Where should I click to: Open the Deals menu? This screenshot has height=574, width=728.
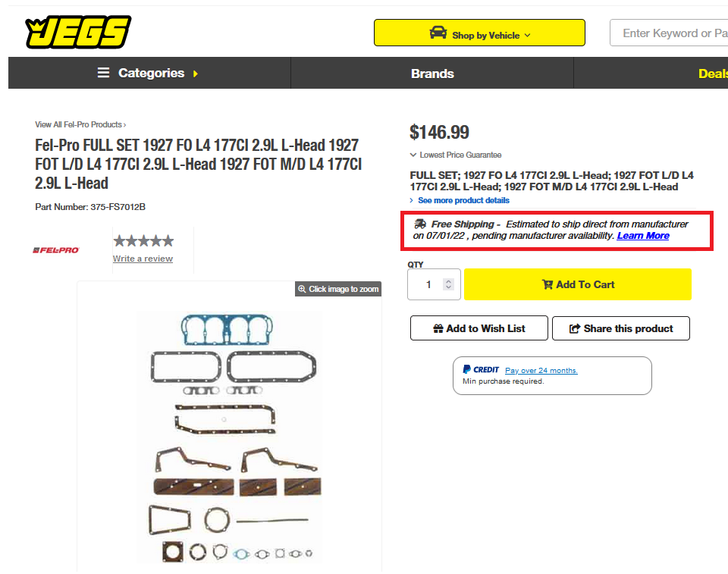(713, 74)
